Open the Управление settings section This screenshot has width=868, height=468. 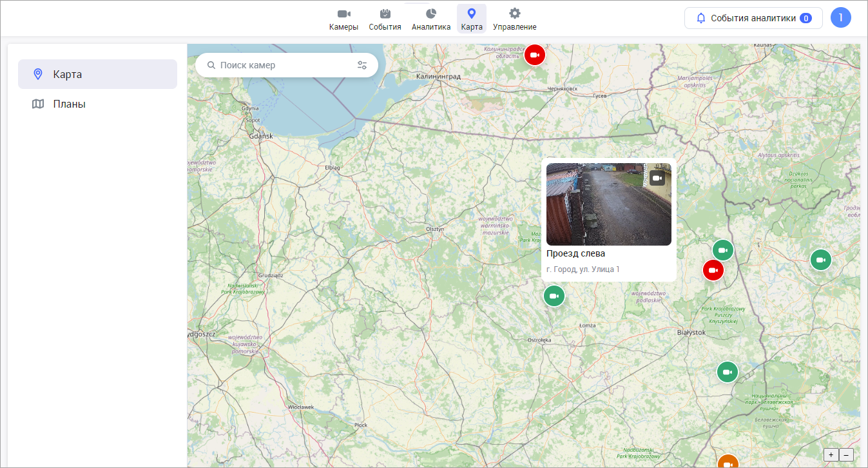point(514,19)
